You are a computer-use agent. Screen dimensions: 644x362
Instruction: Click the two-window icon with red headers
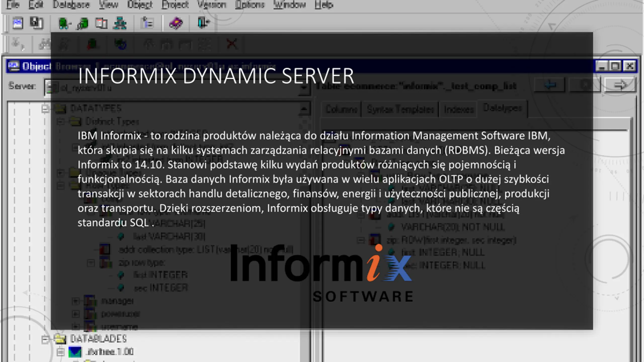101,24
